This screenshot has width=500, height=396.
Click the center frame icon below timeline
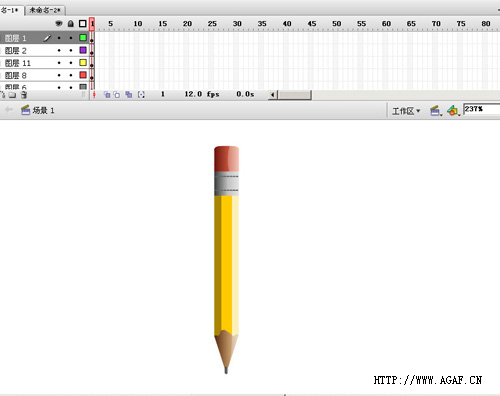pos(94,95)
